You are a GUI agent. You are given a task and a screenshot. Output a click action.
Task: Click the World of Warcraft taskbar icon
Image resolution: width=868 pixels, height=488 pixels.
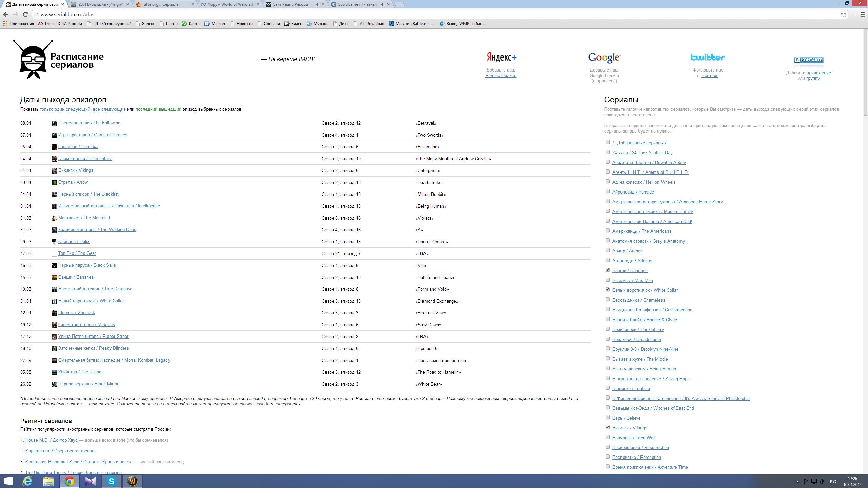click(x=132, y=481)
